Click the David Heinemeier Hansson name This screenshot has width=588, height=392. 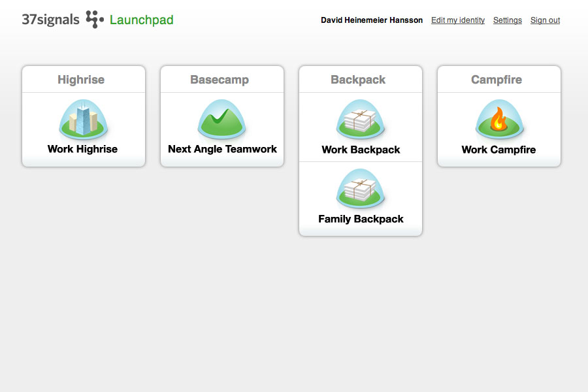coord(372,20)
